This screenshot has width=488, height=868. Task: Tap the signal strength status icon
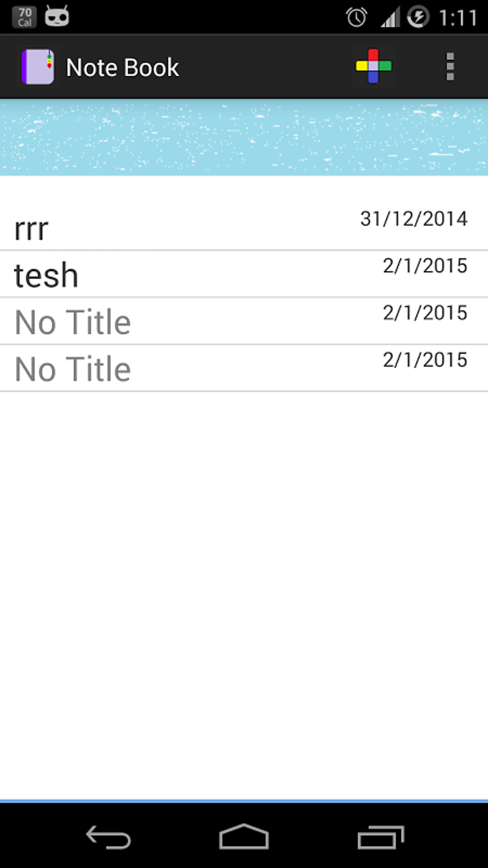390,19
